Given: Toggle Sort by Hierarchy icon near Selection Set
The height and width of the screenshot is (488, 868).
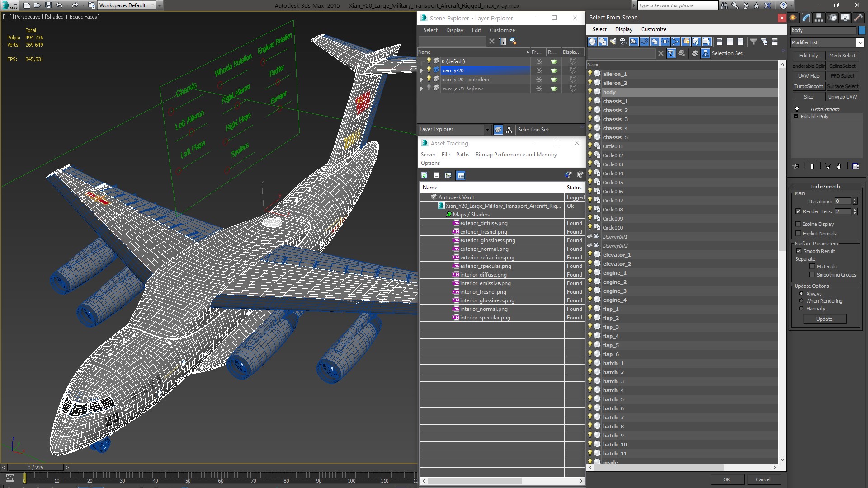Looking at the screenshot, I should tap(705, 53).
